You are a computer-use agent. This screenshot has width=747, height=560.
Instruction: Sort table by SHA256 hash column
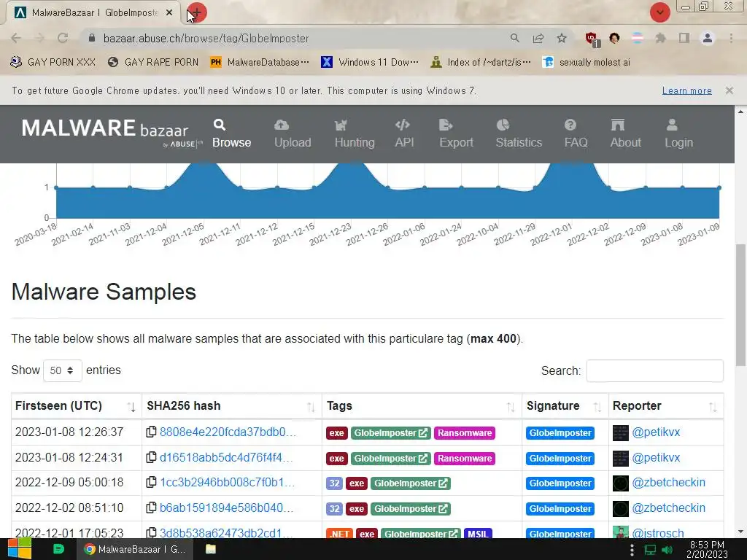point(231,406)
